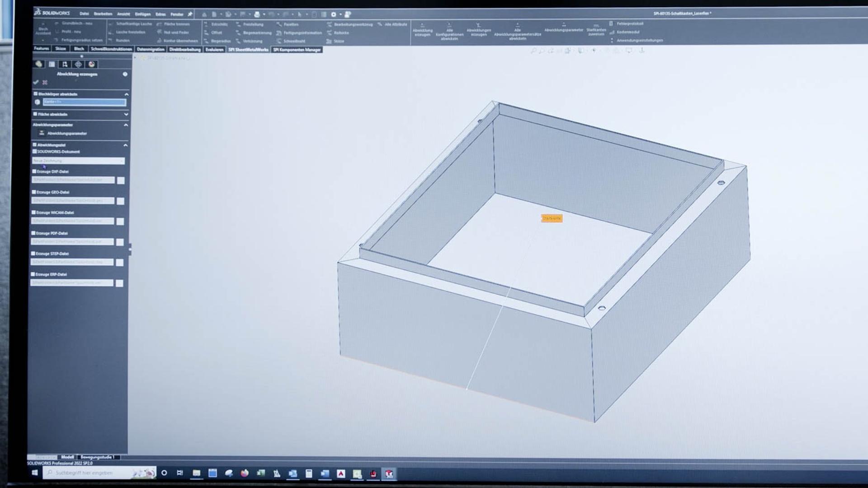Enable Erzeuge STEP-Datei checkbox

[x=33, y=253]
